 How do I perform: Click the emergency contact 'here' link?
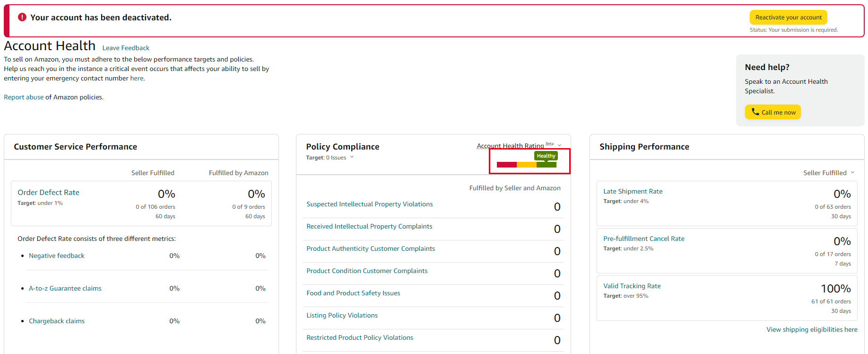point(137,78)
